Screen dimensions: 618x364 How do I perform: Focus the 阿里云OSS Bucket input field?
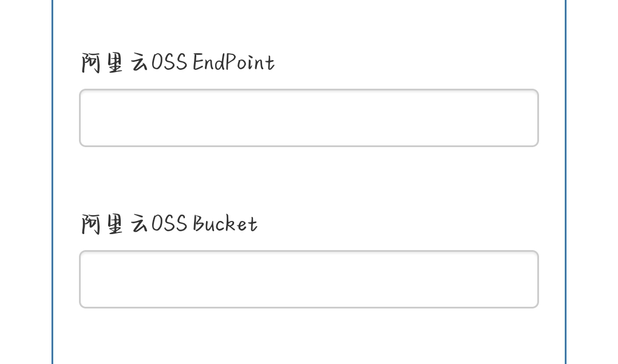[308, 279]
